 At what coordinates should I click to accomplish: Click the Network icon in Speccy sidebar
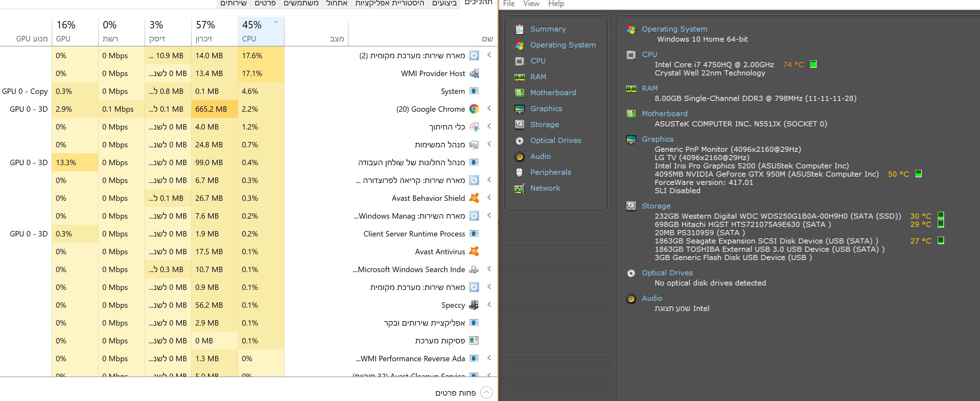(x=519, y=188)
